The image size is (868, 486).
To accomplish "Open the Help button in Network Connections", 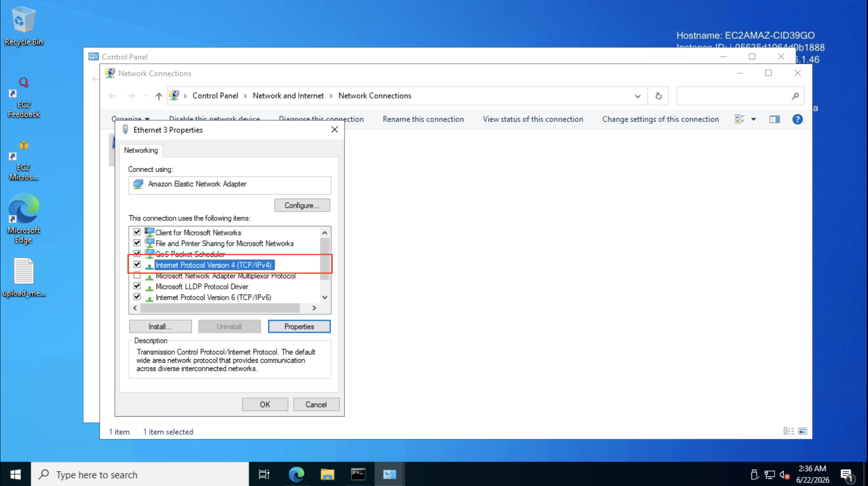I will pos(797,119).
